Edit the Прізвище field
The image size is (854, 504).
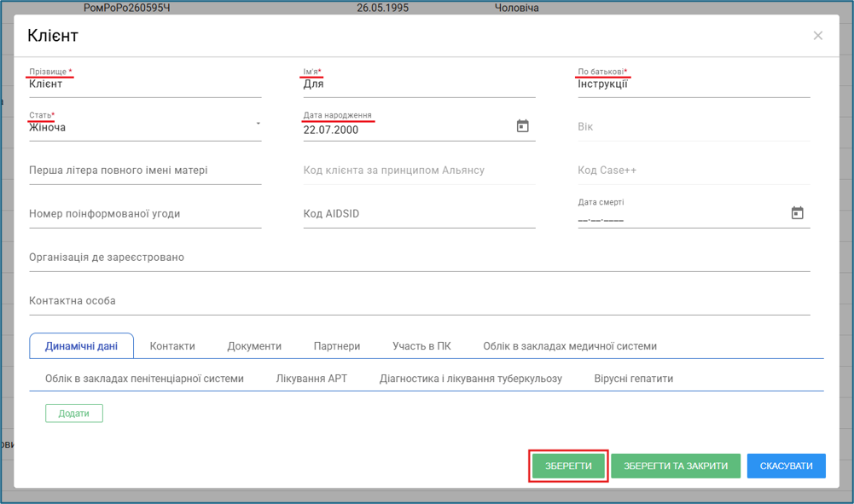145,84
